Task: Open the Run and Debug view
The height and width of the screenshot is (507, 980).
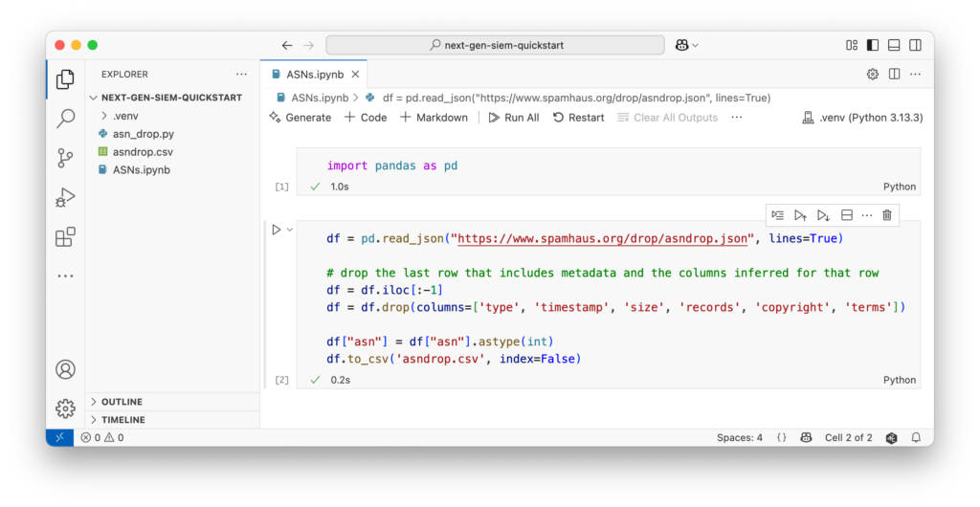Action: point(65,198)
